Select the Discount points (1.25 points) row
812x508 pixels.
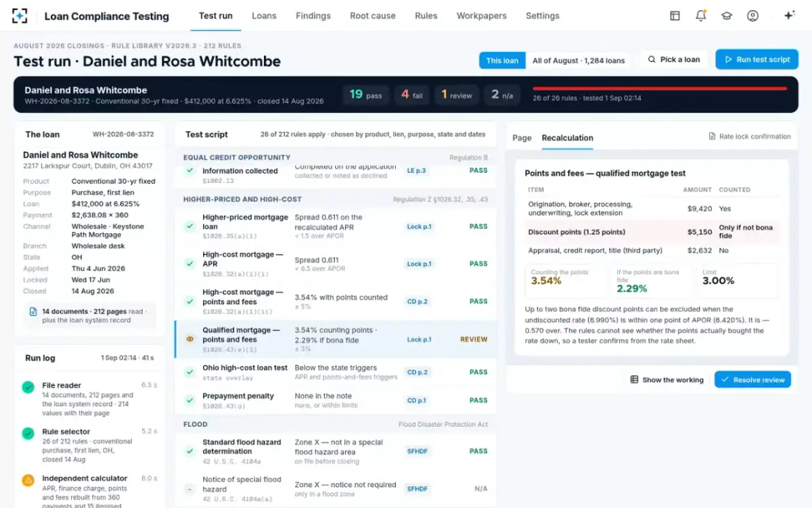(652, 232)
